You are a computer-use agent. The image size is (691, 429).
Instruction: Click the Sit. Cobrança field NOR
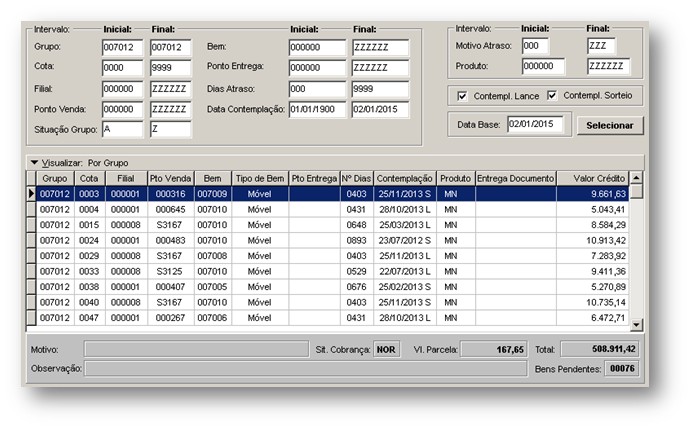click(386, 349)
